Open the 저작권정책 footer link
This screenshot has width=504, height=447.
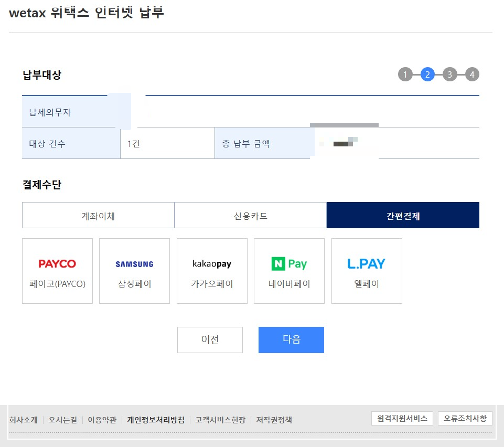pos(273,420)
